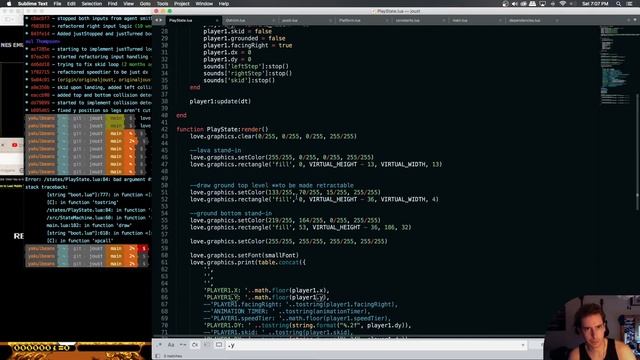The image size is (640, 360).
Task: Click 'player1.facingRight = true' line
Action: (248, 45)
